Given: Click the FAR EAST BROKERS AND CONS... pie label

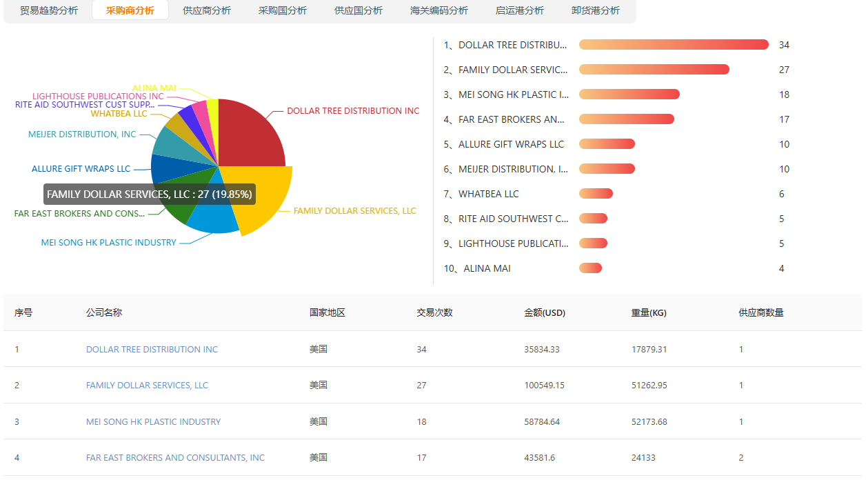Looking at the screenshot, I should (x=80, y=214).
